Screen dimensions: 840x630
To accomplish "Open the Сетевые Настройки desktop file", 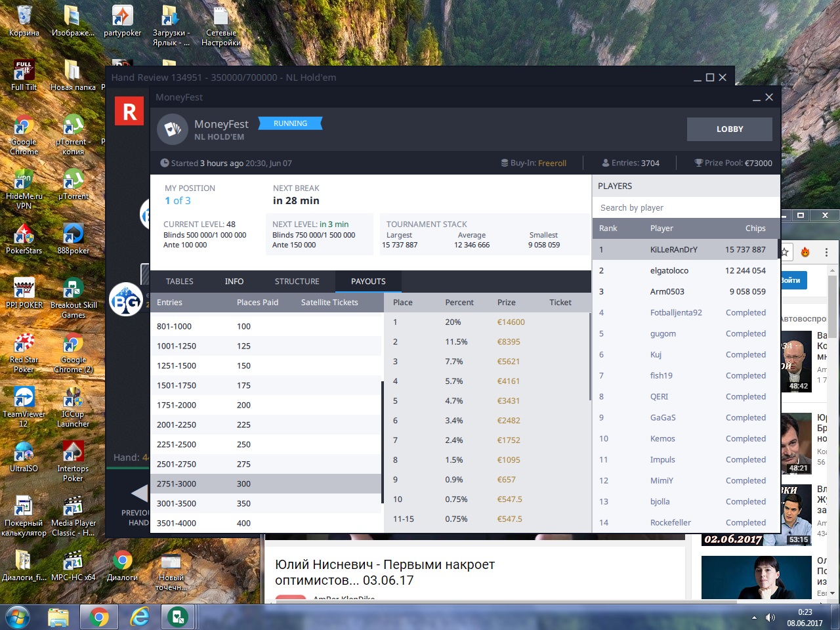I will tap(221, 26).
